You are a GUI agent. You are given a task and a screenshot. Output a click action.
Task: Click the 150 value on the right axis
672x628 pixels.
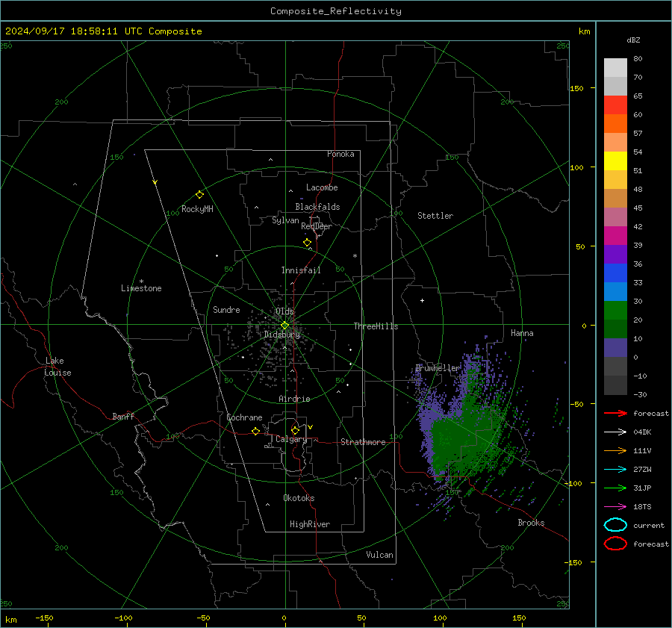(577, 88)
